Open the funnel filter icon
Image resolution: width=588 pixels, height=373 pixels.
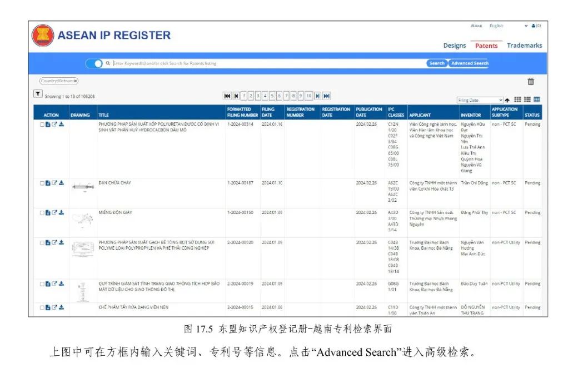pos(38,95)
